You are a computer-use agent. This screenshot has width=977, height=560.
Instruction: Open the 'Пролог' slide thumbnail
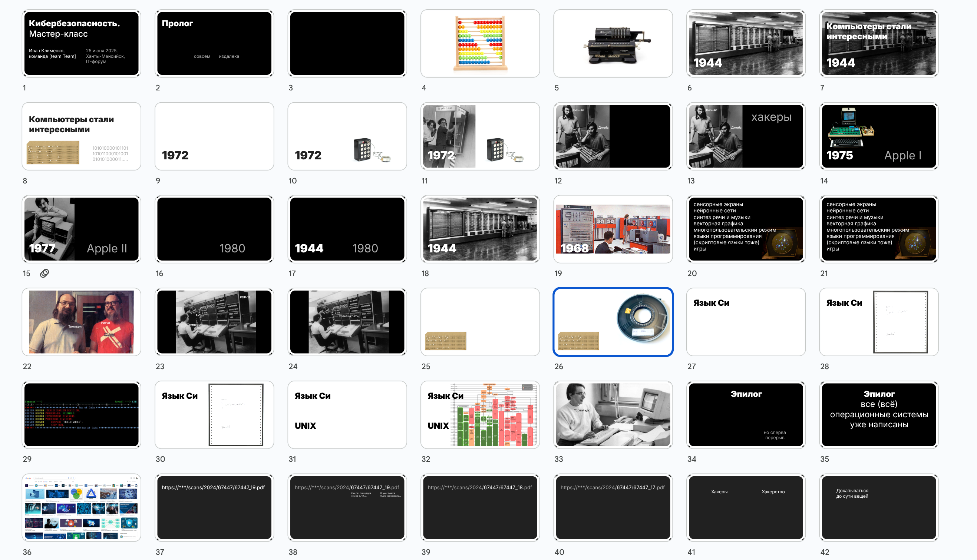click(214, 43)
